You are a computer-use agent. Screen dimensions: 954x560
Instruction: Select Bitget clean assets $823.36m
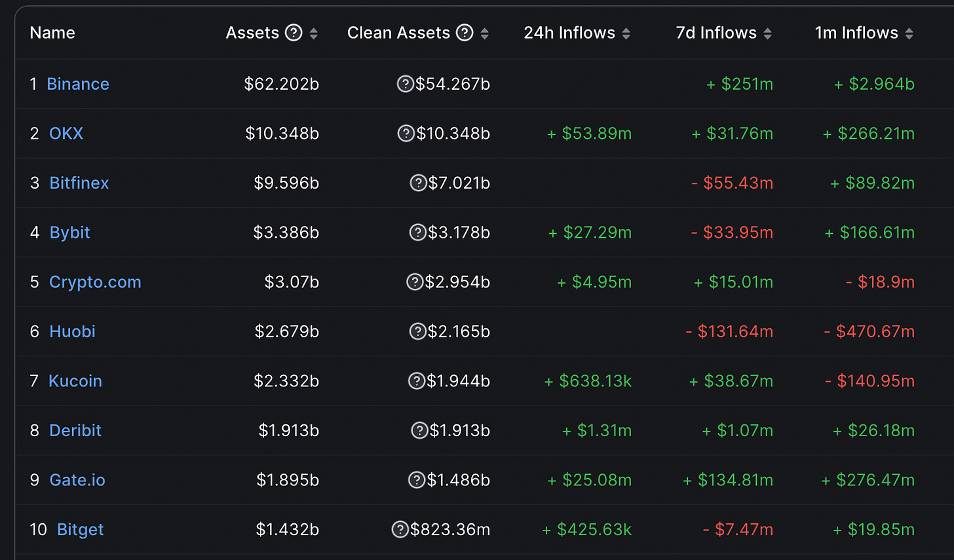point(450,529)
